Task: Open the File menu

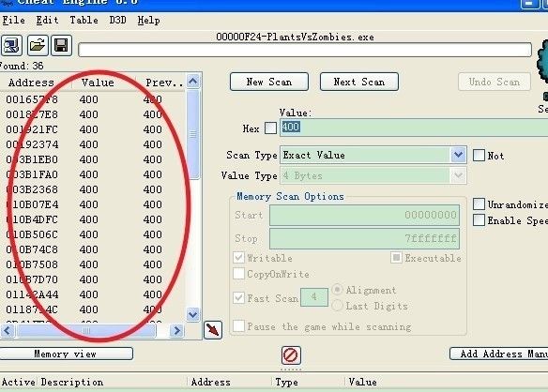Action: pyautogui.click(x=14, y=21)
